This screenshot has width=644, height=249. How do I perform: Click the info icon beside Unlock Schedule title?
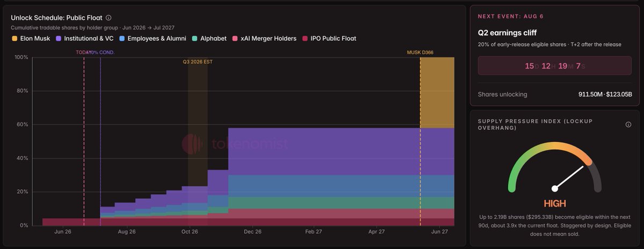click(x=109, y=18)
